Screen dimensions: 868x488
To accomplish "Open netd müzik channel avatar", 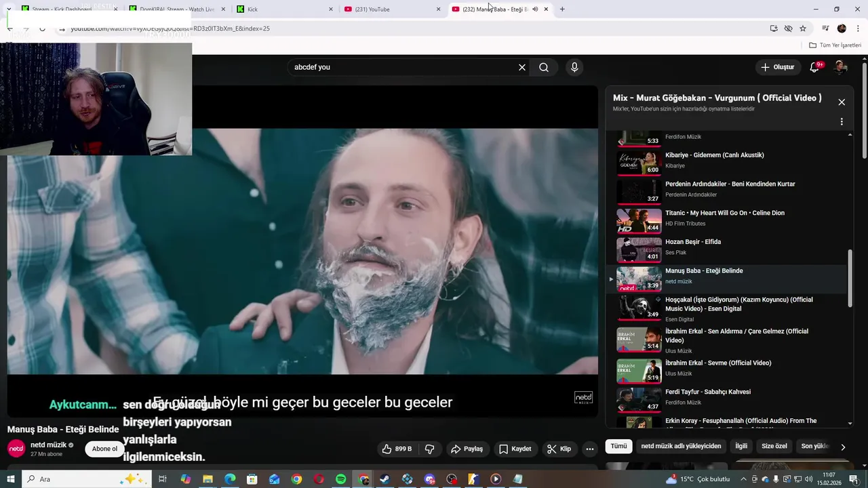I will (x=16, y=449).
